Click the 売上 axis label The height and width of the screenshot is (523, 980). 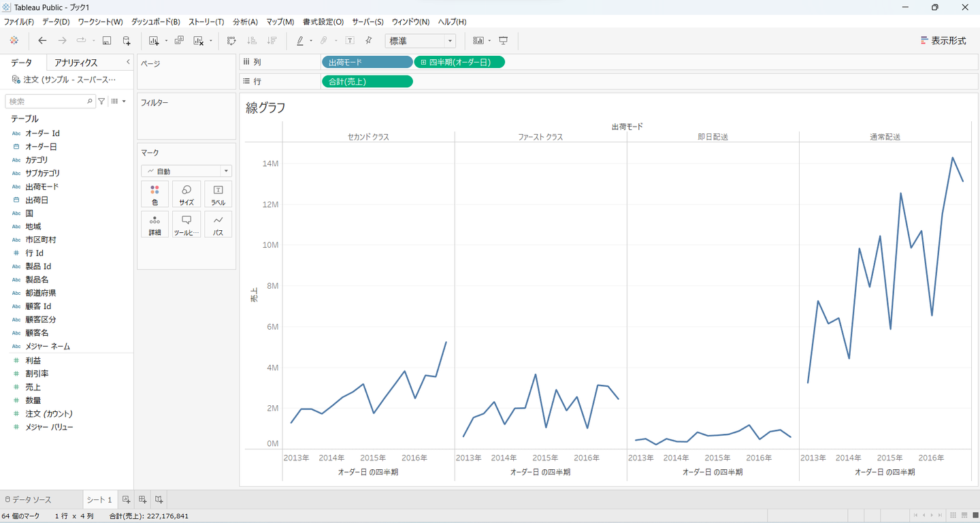pyautogui.click(x=254, y=296)
